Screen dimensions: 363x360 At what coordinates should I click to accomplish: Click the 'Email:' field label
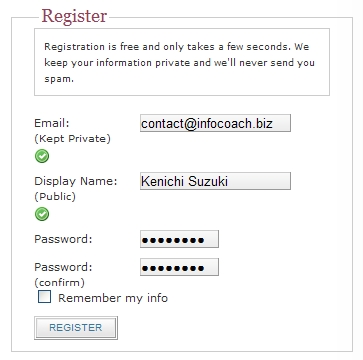pos(52,123)
